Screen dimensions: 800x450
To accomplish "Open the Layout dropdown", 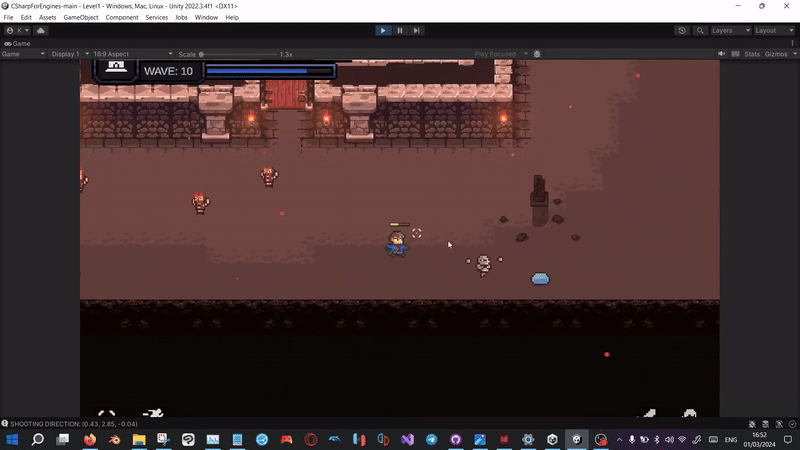I will pyautogui.click(x=772, y=31).
